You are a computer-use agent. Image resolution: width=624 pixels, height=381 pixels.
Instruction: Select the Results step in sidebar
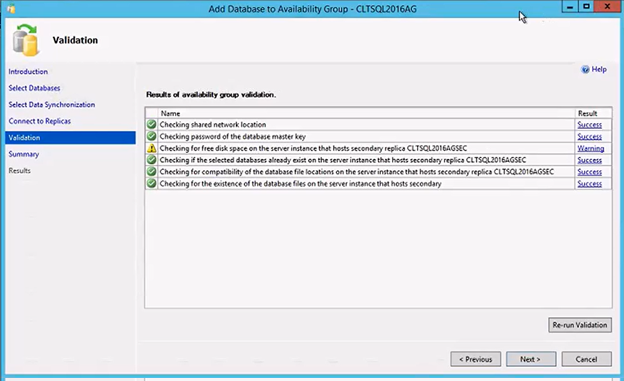pos(20,170)
